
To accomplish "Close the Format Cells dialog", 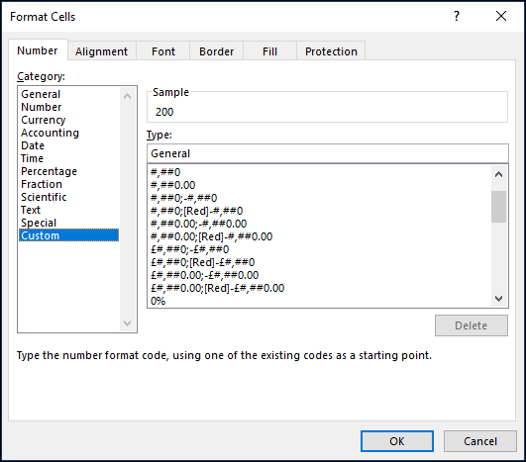I will 501,16.
